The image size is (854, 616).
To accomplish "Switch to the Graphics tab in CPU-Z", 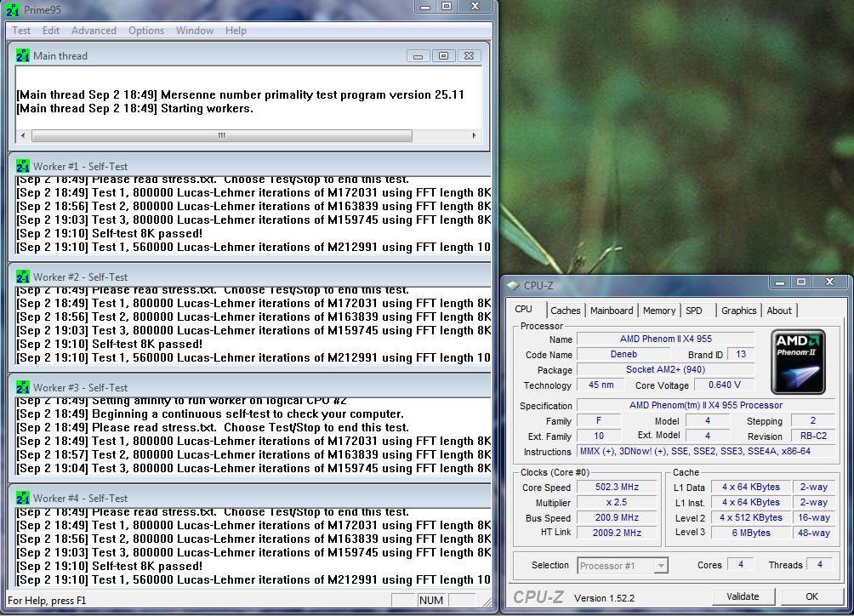I will click(738, 311).
